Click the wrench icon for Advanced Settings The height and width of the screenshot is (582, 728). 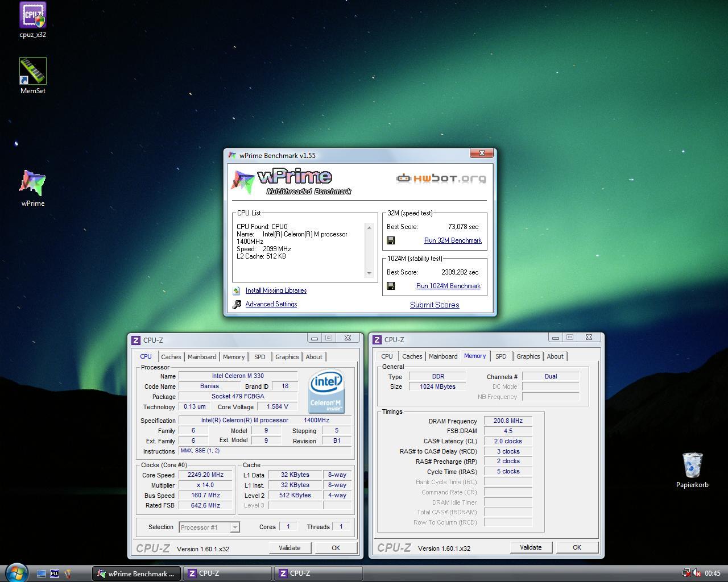[237, 304]
